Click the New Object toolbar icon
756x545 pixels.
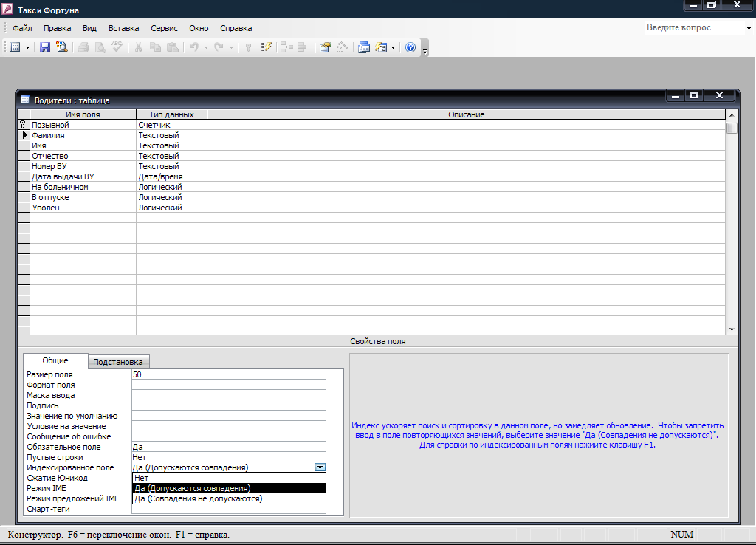pyautogui.click(x=381, y=47)
